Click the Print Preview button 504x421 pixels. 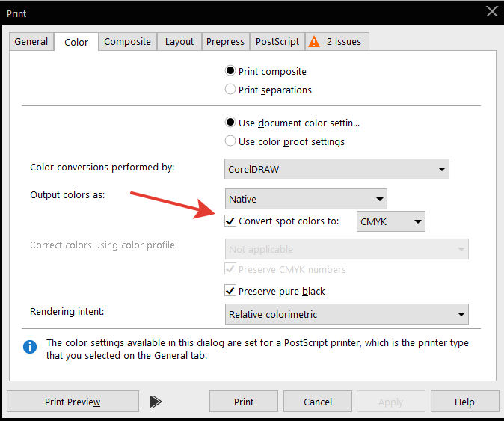[x=73, y=402]
